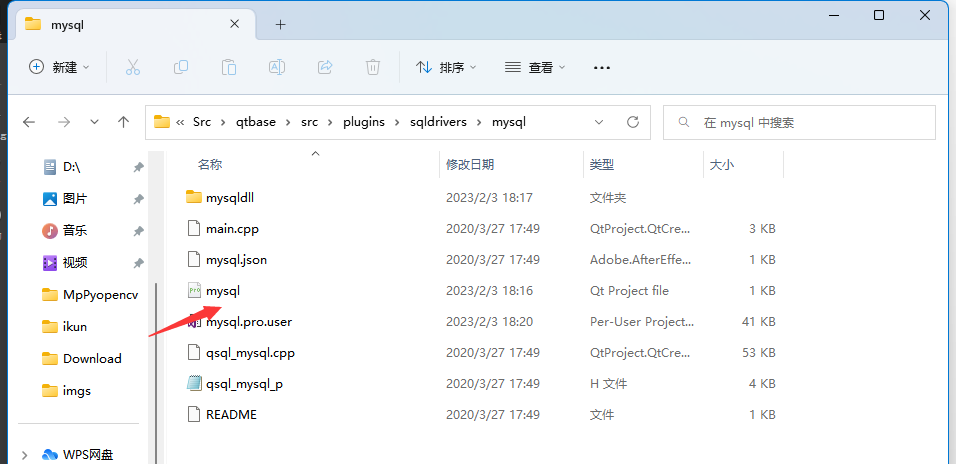Add a new tab with plus

(x=280, y=24)
